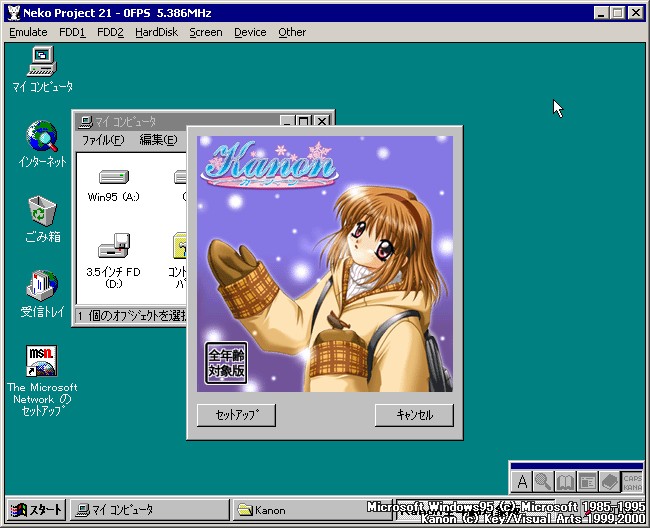Click the IME closed book help icon
This screenshot has height=528, width=650.
[609, 482]
